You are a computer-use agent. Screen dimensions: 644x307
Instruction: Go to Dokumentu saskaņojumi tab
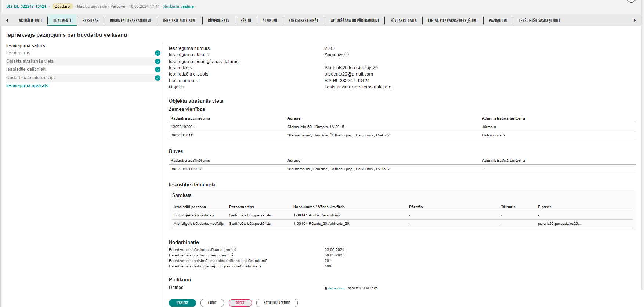130,21
